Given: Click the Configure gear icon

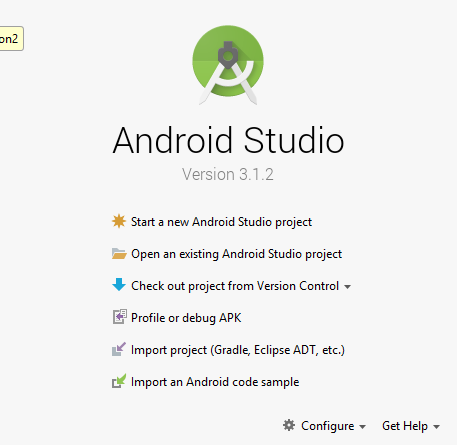Looking at the screenshot, I should 289,425.
